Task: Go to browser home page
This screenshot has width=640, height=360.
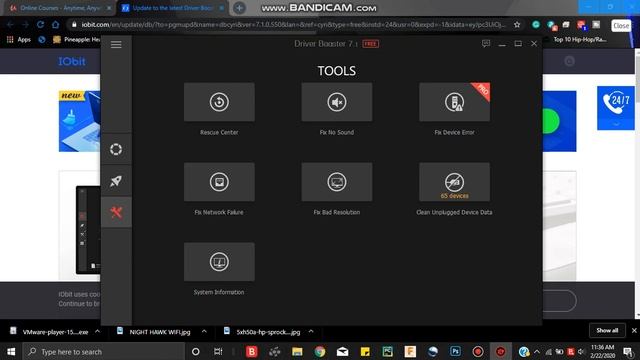Action: click(56, 24)
